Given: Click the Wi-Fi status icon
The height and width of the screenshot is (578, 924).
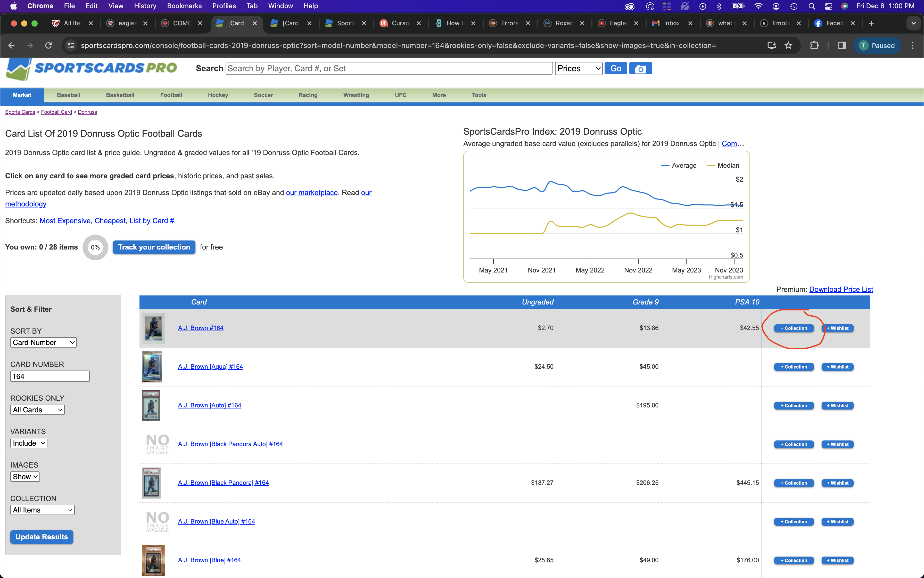Looking at the screenshot, I should pyautogui.click(x=758, y=6).
